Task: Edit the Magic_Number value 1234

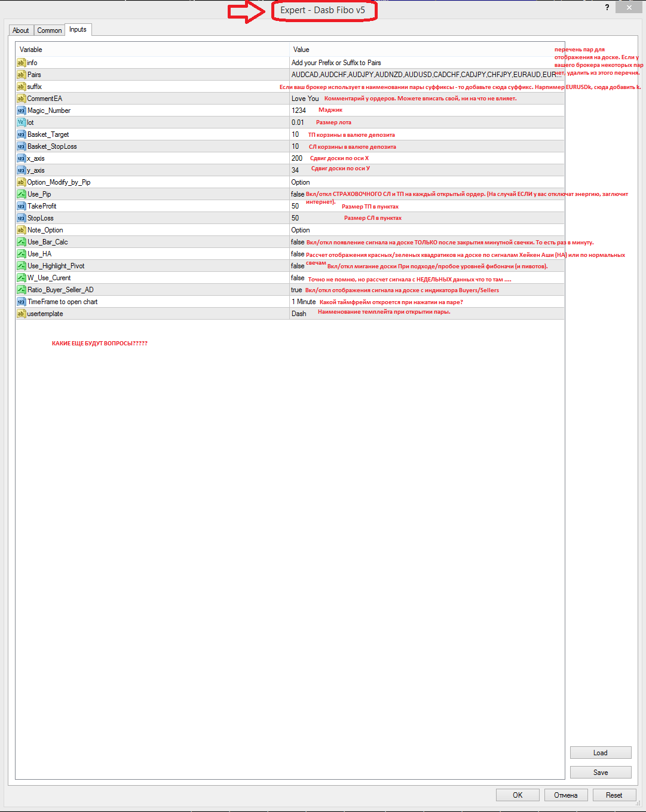Action: pyautogui.click(x=299, y=111)
